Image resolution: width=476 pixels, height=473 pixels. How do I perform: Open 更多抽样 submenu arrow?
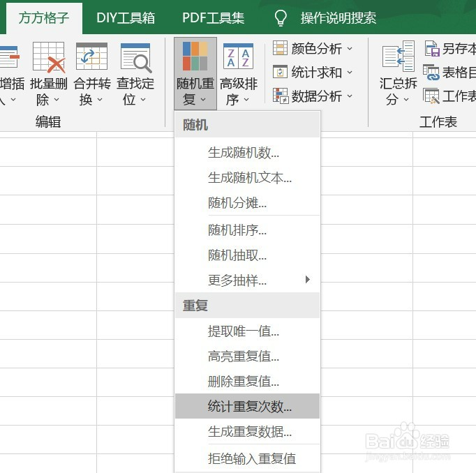point(308,280)
